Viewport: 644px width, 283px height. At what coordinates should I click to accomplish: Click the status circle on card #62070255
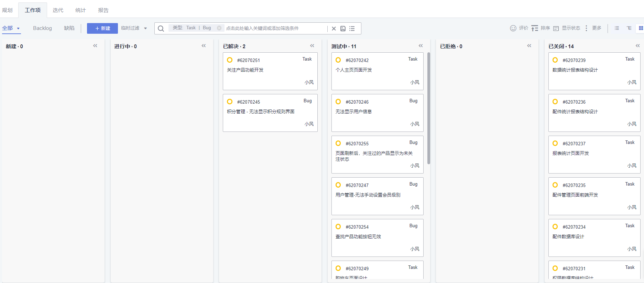338,143
